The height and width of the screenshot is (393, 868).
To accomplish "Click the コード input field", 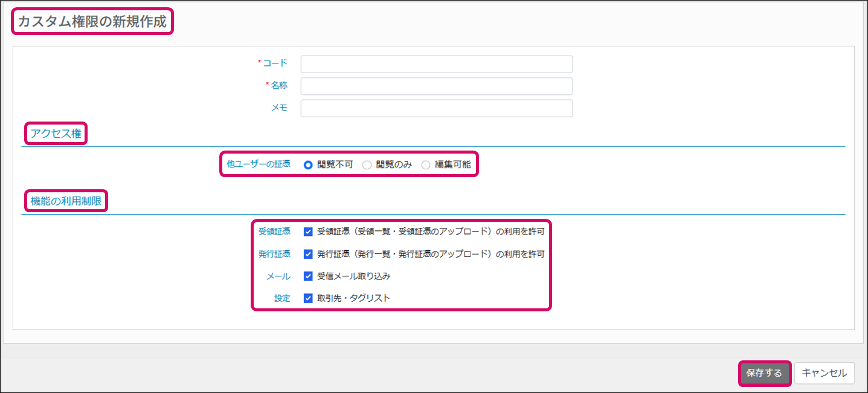I will click(436, 64).
